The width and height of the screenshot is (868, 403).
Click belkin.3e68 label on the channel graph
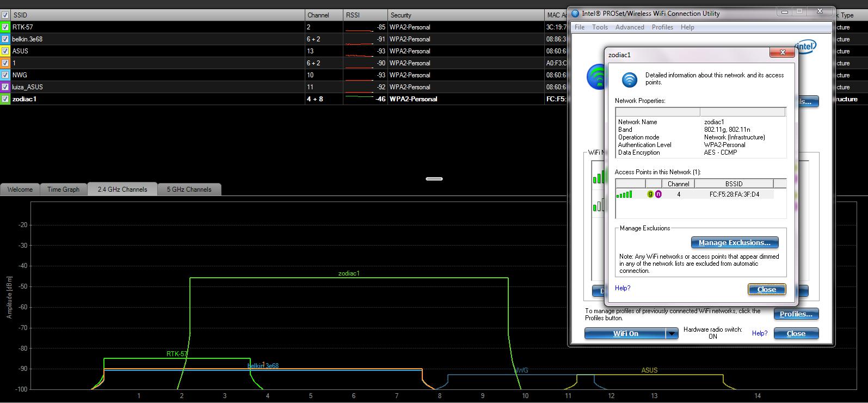pos(263,366)
